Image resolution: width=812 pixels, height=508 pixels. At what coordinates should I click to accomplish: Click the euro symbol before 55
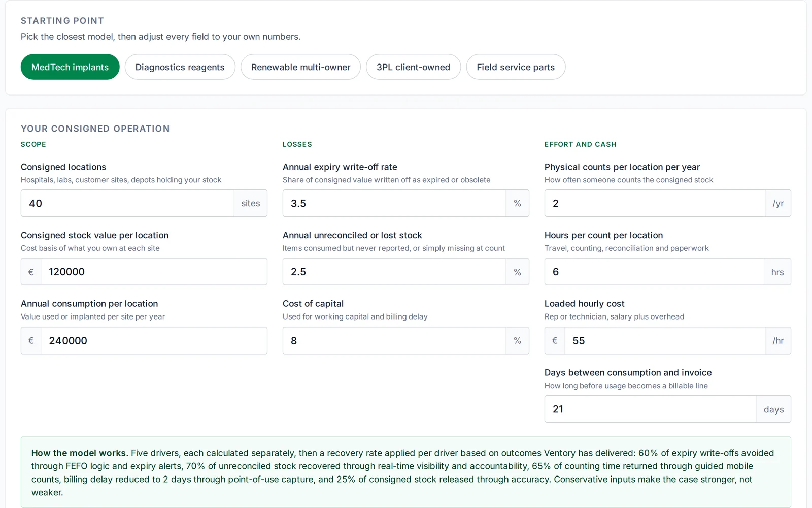point(555,340)
